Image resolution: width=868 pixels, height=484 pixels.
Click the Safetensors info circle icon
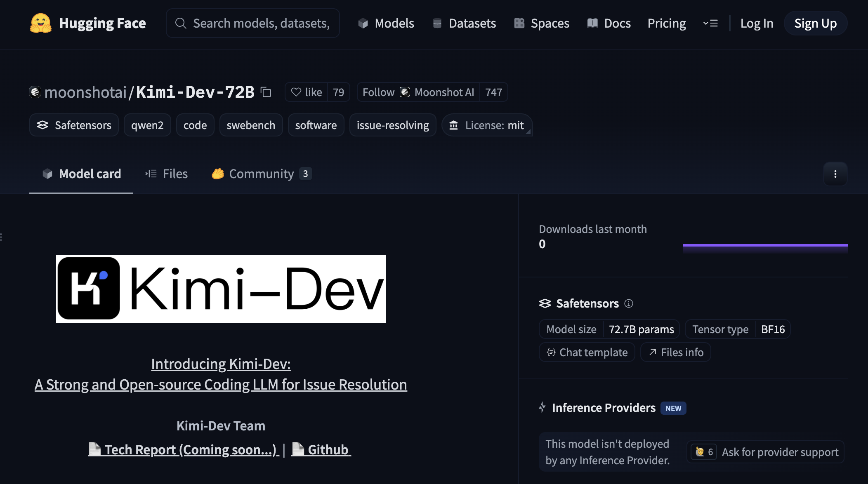tap(629, 303)
